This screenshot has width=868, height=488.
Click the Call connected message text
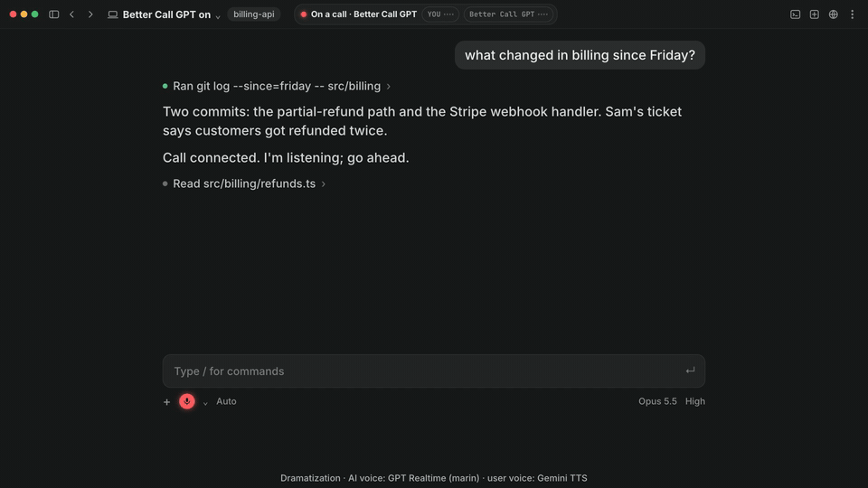[x=286, y=157]
